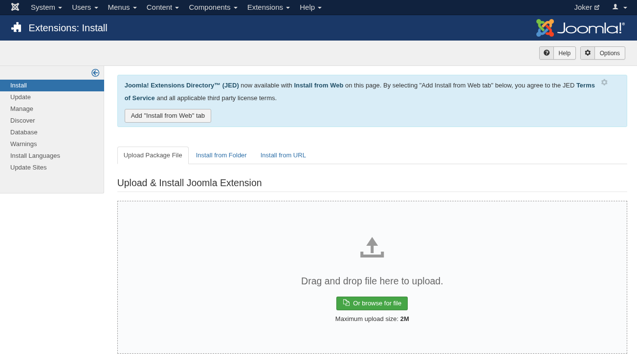Image resolution: width=637 pixels, height=364 pixels.
Task: Click the Extensions: Install page title
Action: (68, 28)
